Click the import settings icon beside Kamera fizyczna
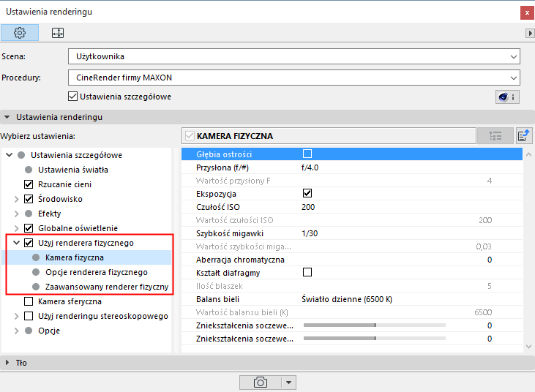The image size is (535, 392). [524, 136]
